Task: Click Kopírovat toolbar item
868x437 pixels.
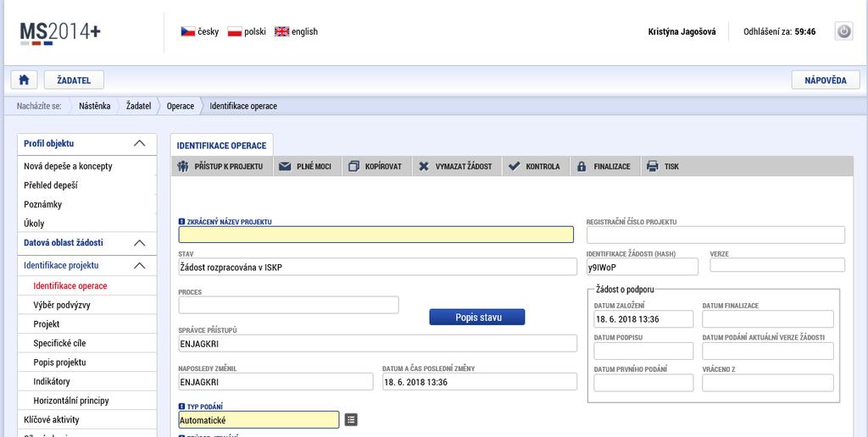Action: (x=377, y=166)
